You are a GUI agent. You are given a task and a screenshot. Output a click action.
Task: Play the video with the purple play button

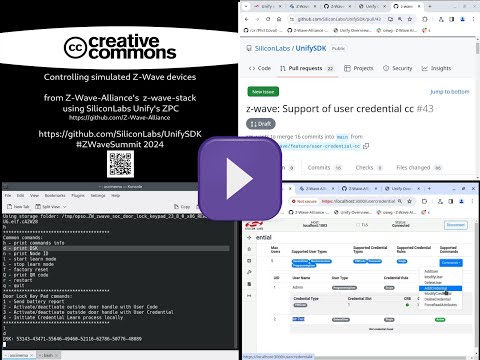tap(240, 179)
